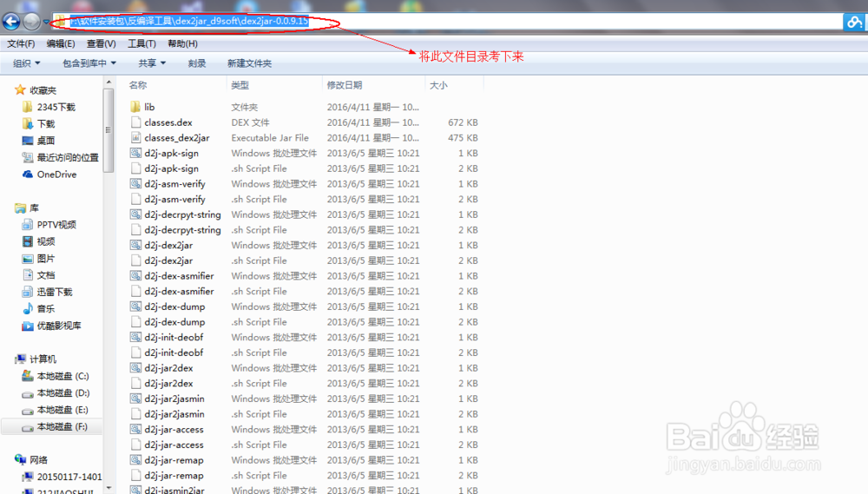This screenshot has width=868, height=494.
Task: Open 文档 library
Action: coord(39,275)
